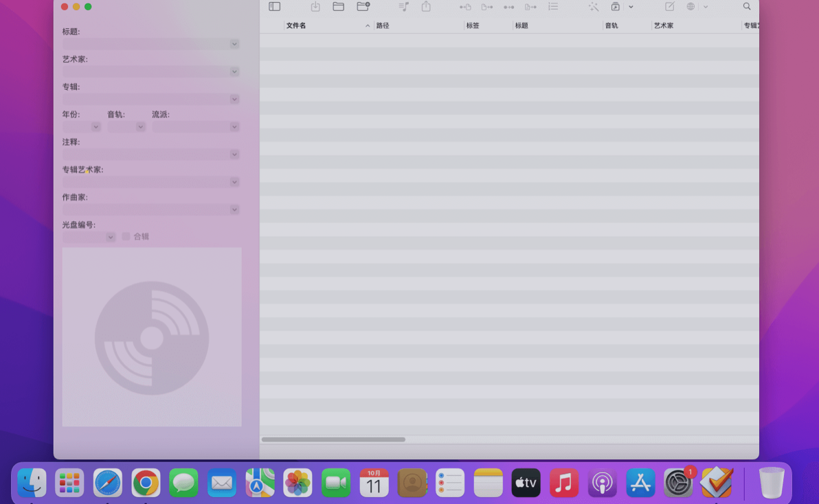Toggle the sidebar visibility icon
This screenshot has width=819, height=504.
[275, 6]
